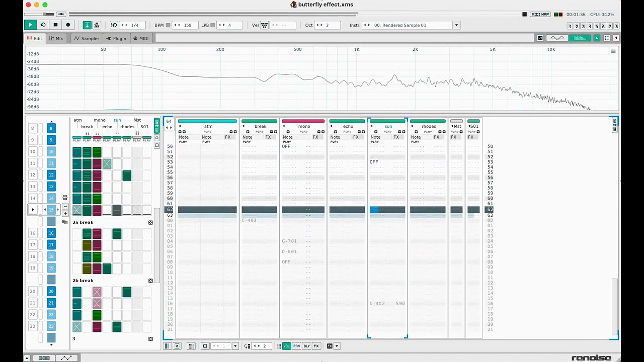Click the detach/expand upper frame icon
644x362 pixels.
(x=540, y=38)
